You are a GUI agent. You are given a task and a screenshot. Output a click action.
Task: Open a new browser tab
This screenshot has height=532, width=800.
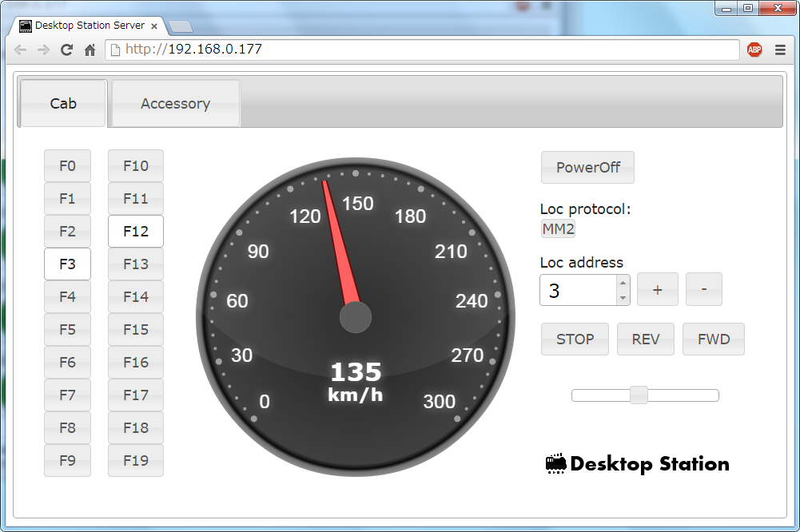click(180, 26)
